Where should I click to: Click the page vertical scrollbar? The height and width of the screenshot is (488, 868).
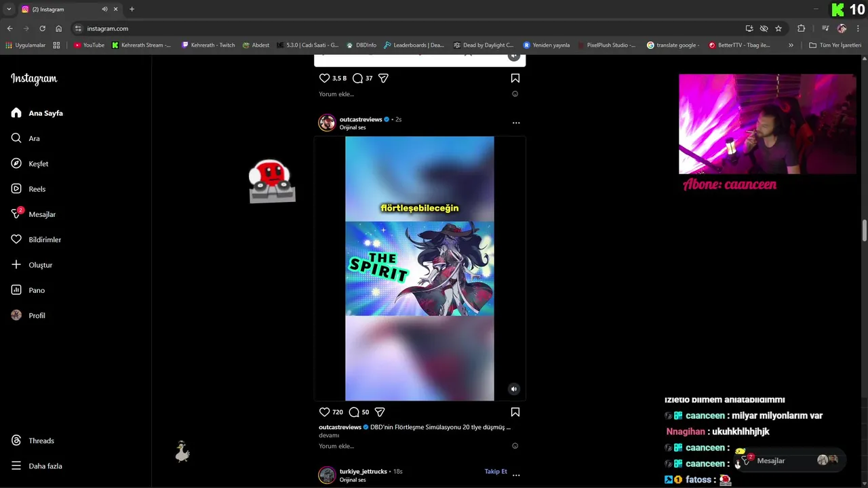tap(865, 230)
